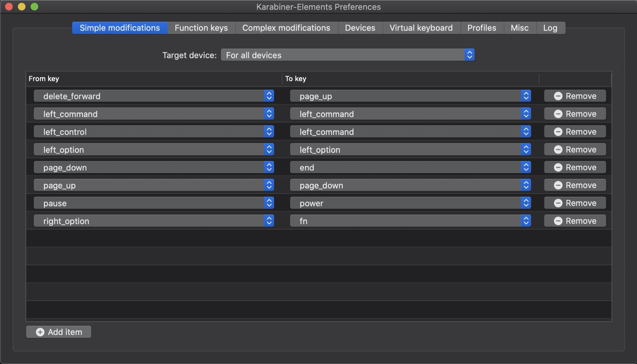Viewport: 637px width, 364px height.
Task: Close the Karabiner-Elements Preferences window
Action: [x=9, y=7]
